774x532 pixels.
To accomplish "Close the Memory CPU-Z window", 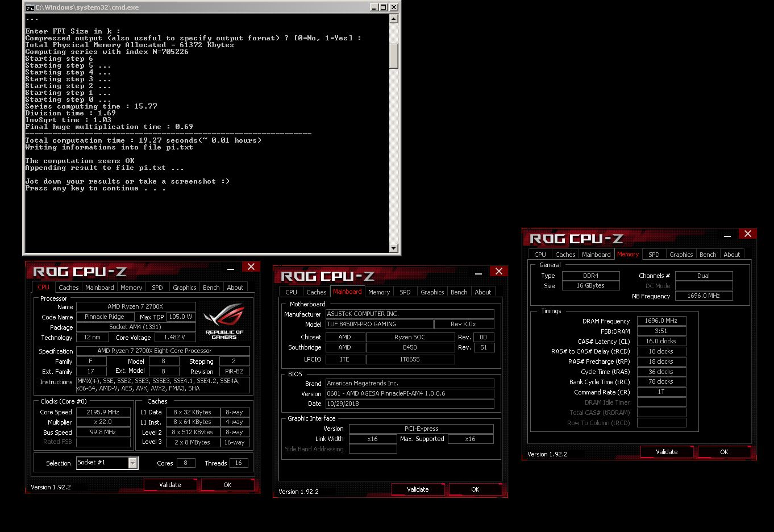I will click(748, 234).
